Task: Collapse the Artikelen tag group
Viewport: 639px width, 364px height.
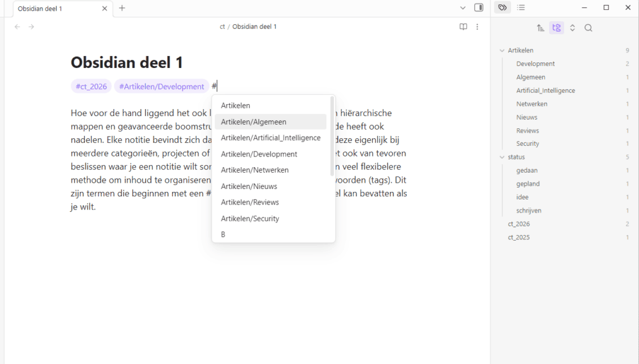Action: (502, 50)
